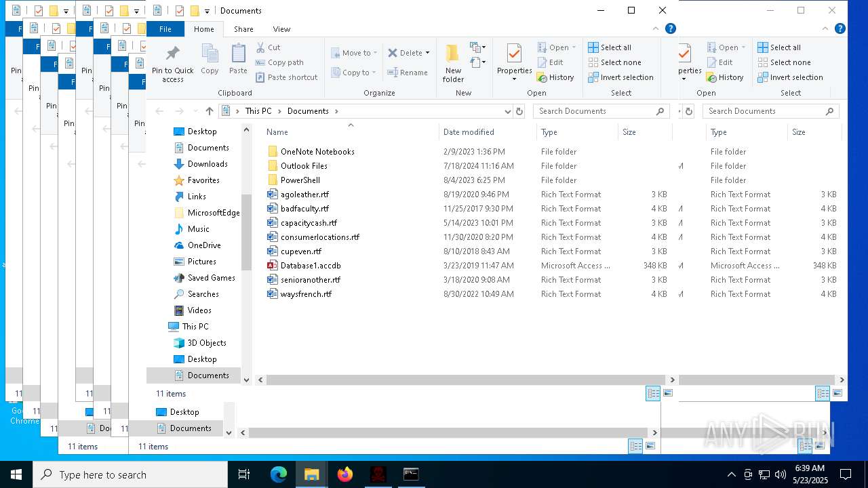Open the File tab
Image resolution: width=868 pixels, height=488 pixels.
point(165,29)
